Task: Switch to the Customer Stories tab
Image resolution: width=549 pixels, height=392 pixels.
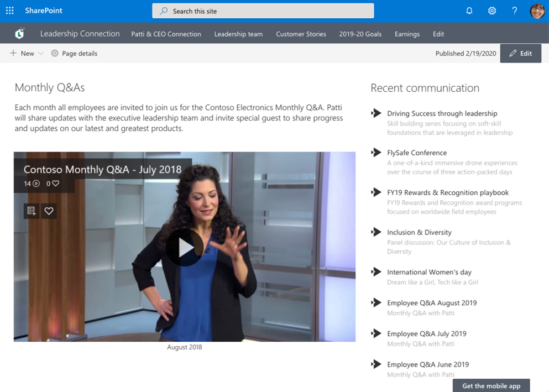Action: point(301,34)
